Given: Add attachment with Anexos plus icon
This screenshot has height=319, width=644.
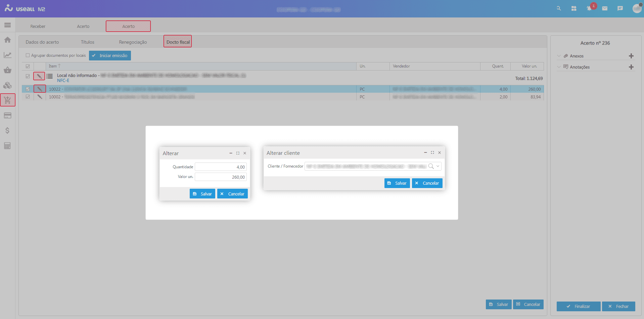Looking at the screenshot, I should [x=631, y=56].
